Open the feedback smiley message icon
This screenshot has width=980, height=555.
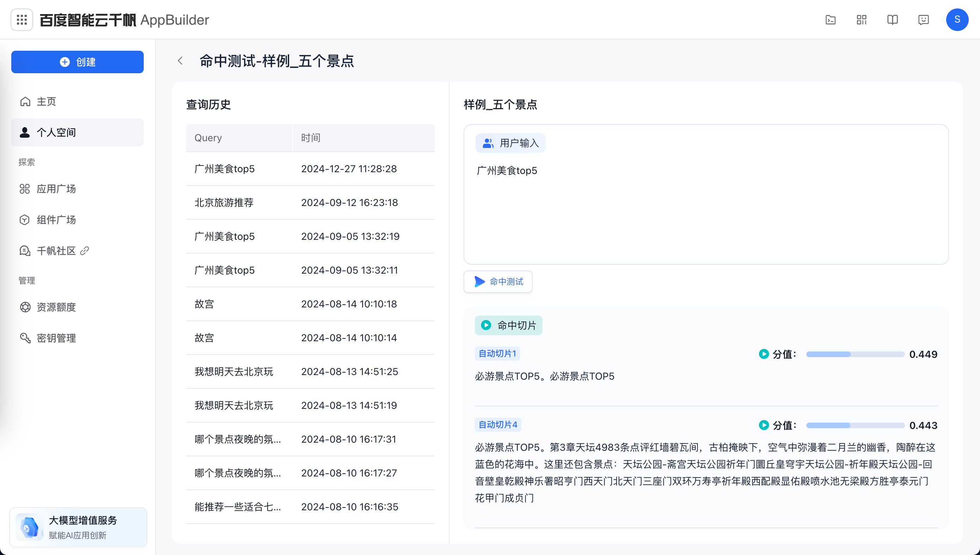924,19
